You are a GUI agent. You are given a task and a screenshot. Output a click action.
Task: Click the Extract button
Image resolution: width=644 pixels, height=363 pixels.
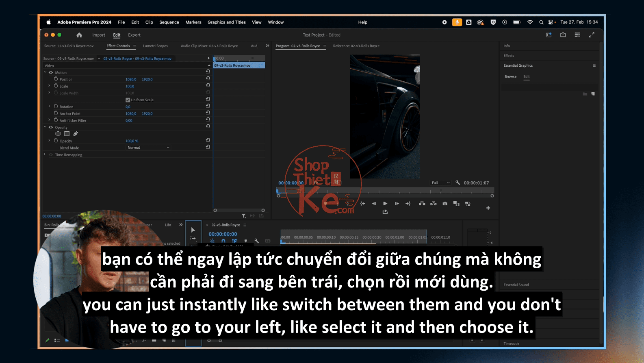[x=434, y=204]
